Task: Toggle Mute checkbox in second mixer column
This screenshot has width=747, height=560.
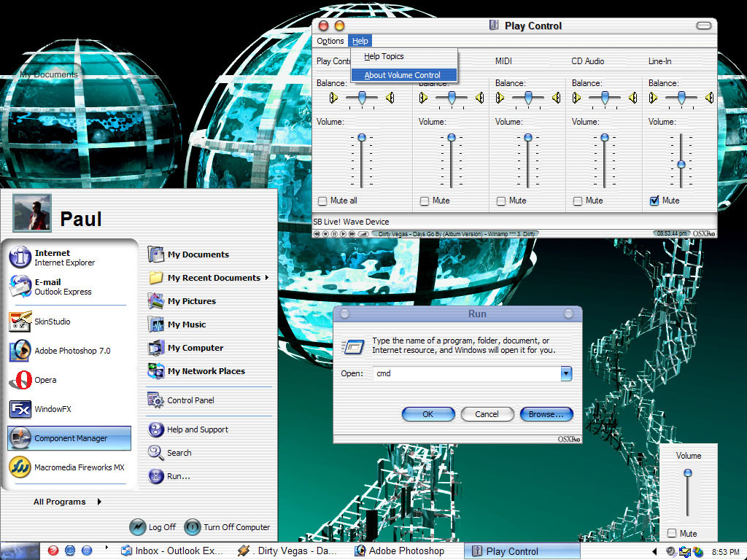Action: (x=425, y=201)
